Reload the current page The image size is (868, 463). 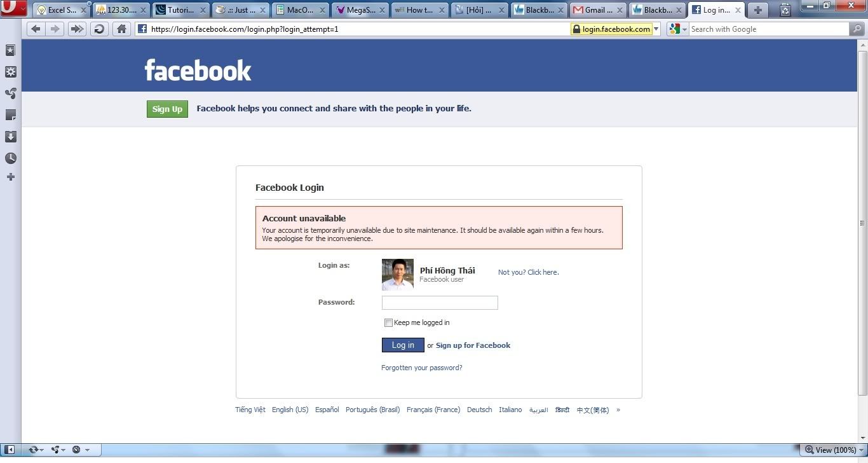pos(98,29)
